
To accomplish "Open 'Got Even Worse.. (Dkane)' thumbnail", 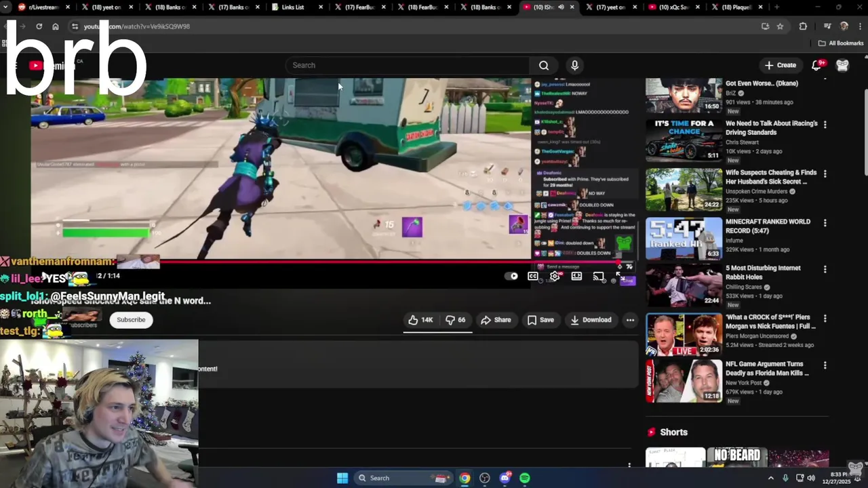I will [x=684, y=96].
